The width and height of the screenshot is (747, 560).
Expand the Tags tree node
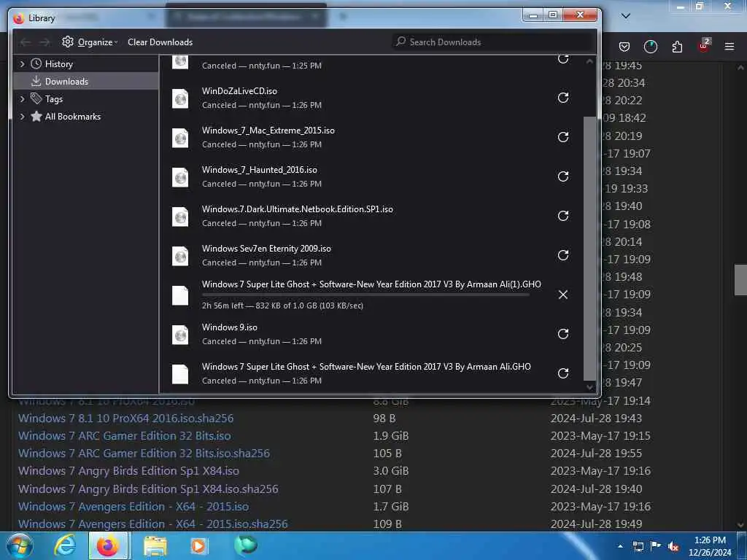(x=22, y=99)
